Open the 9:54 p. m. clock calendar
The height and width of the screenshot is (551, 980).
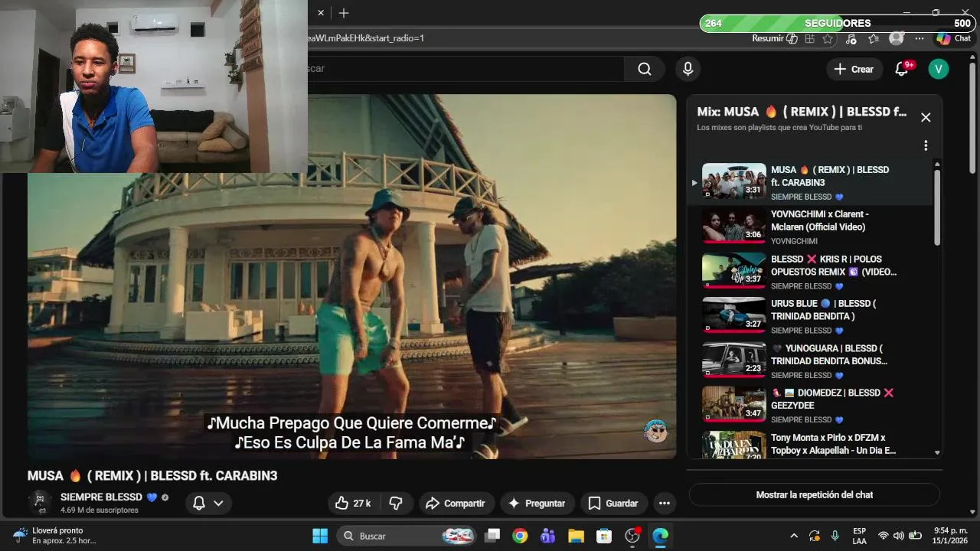(951, 536)
